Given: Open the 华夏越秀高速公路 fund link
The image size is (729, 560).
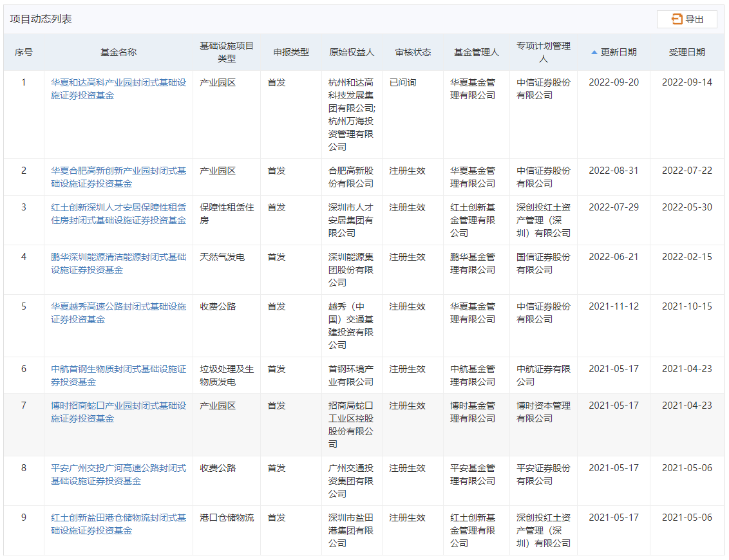Looking at the screenshot, I should point(118,313).
